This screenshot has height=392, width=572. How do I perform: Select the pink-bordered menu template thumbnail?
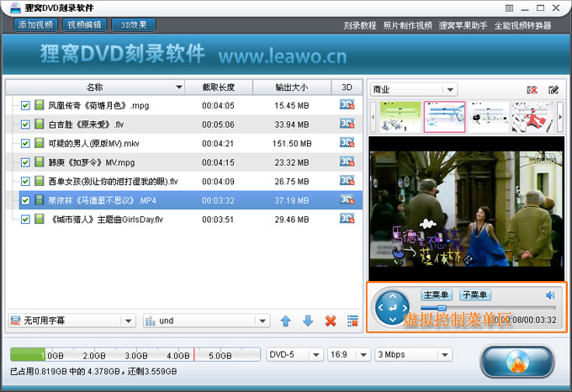[444, 117]
